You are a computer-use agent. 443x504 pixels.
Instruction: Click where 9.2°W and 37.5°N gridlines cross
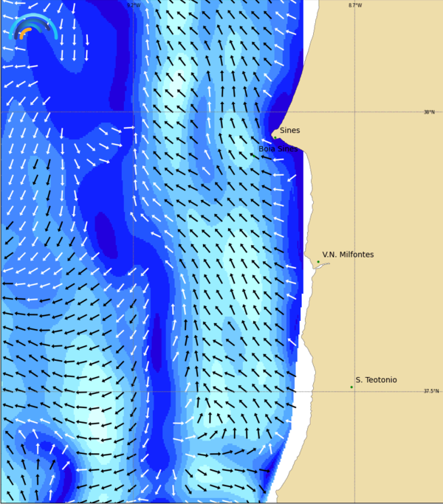pyautogui.click(x=134, y=392)
